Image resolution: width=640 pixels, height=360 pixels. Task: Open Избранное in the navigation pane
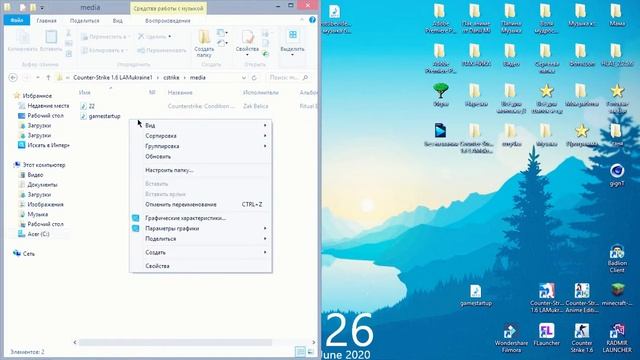[33, 96]
